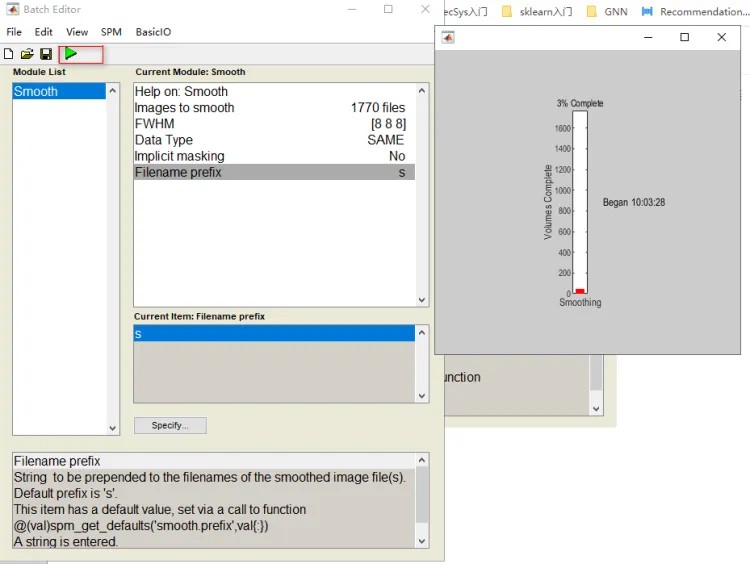750x564 pixels.
Task: Select Smooth in the Module List
Action: coord(59,91)
